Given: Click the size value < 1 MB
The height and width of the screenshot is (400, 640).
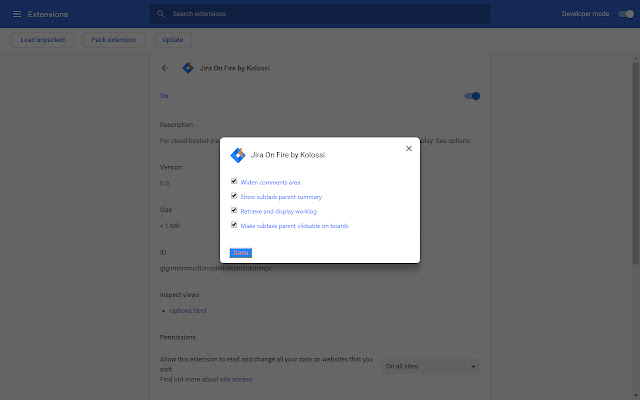Looking at the screenshot, I should (x=170, y=226).
